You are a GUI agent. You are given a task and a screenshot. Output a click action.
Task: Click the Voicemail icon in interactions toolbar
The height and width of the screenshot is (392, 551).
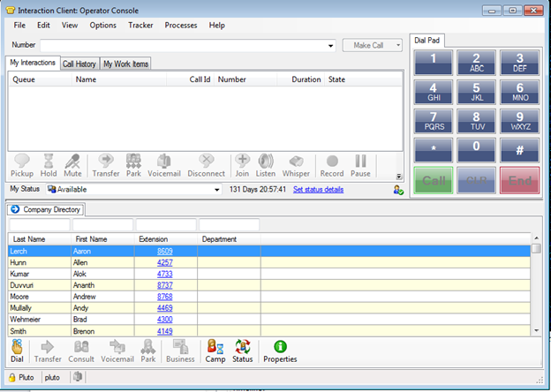[163, 164]
